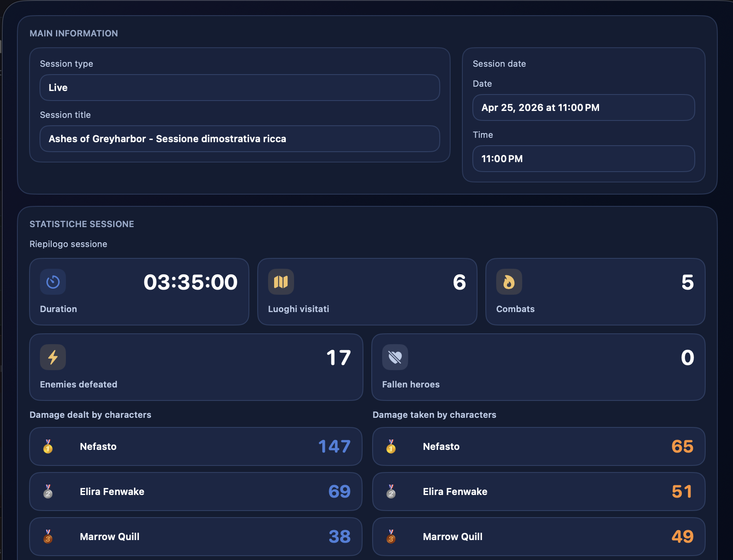Select the silver medal beside Elira Fenwake
The height and width of the screenshot is (560, 733).
click(x=48, y=492)
